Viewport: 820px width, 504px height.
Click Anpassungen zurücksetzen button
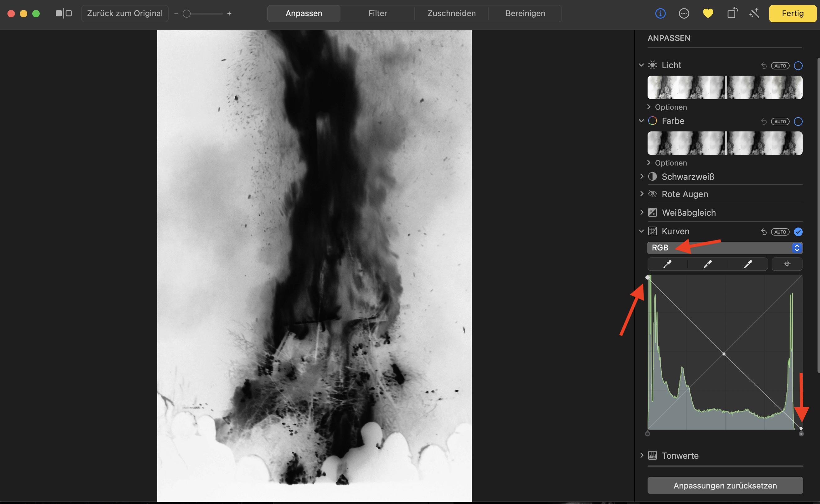point(724,485)
